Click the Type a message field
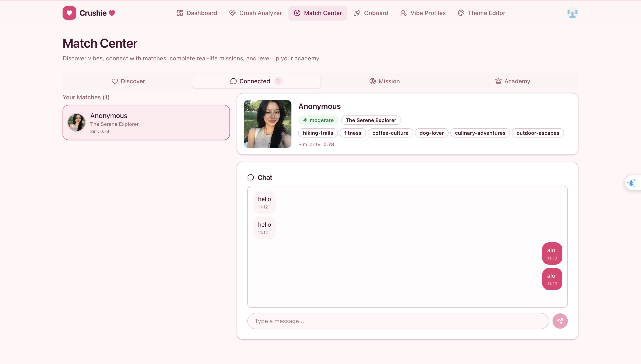This screenshot has width=641, height=364. (398, 321)
